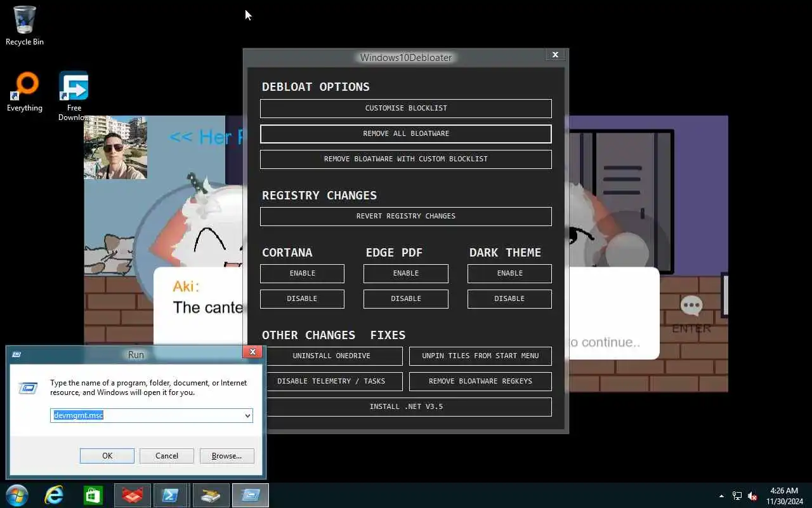Launch Internet Explorer from the taskbar
The image size is (812, 508).
pos(54,495)
